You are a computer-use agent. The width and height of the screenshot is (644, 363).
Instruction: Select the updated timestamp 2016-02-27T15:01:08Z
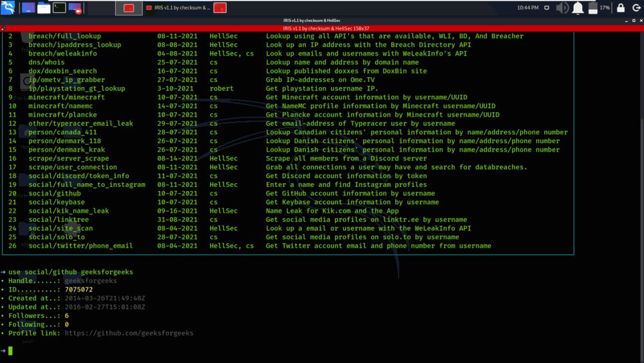(x=105, y=307)
